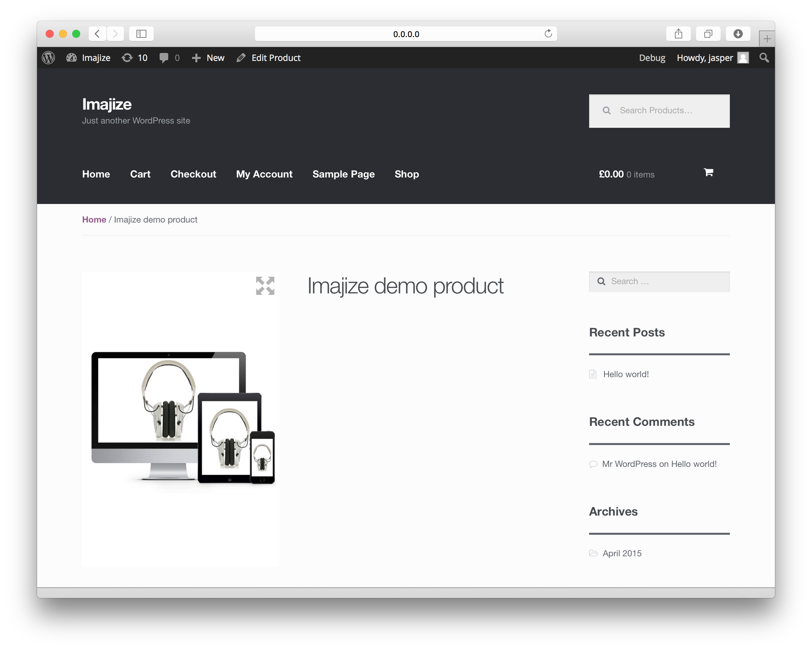Open the admin bar search magnifier
Viewport: 812px width, 651px height.
click(764, 58)
